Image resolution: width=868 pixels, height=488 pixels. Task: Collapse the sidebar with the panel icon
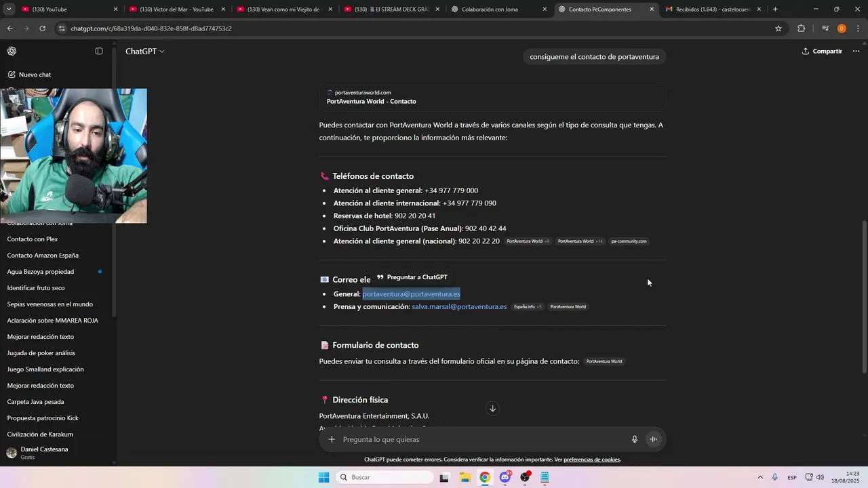[99, 52]
